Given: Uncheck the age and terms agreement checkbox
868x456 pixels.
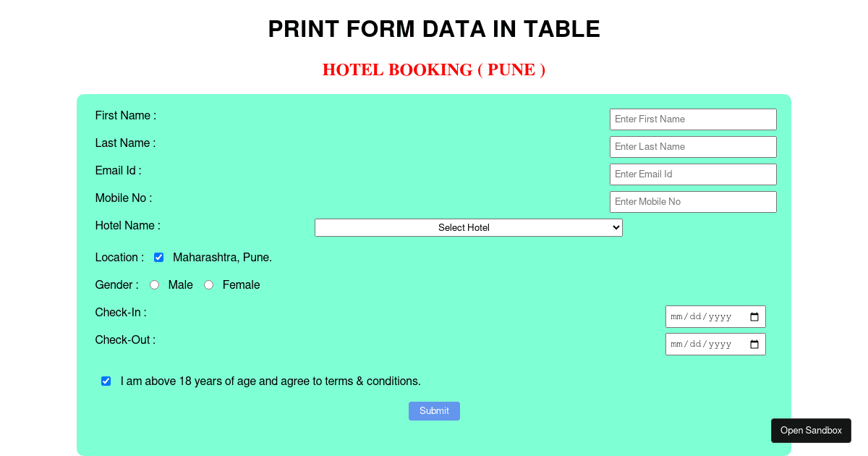Looking at the screenshot, I should [106, 381].
